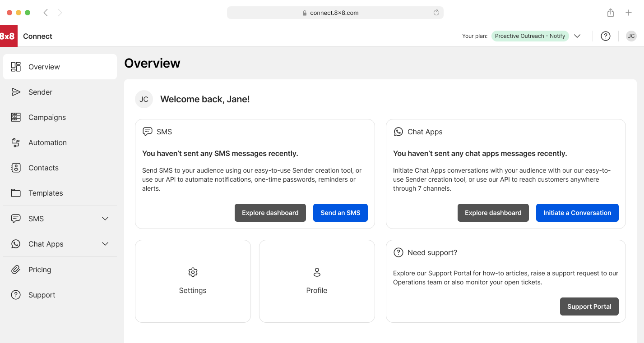
Task: Click the Send an SMS button
Action: pyautogui.click(x=340, y=213)
